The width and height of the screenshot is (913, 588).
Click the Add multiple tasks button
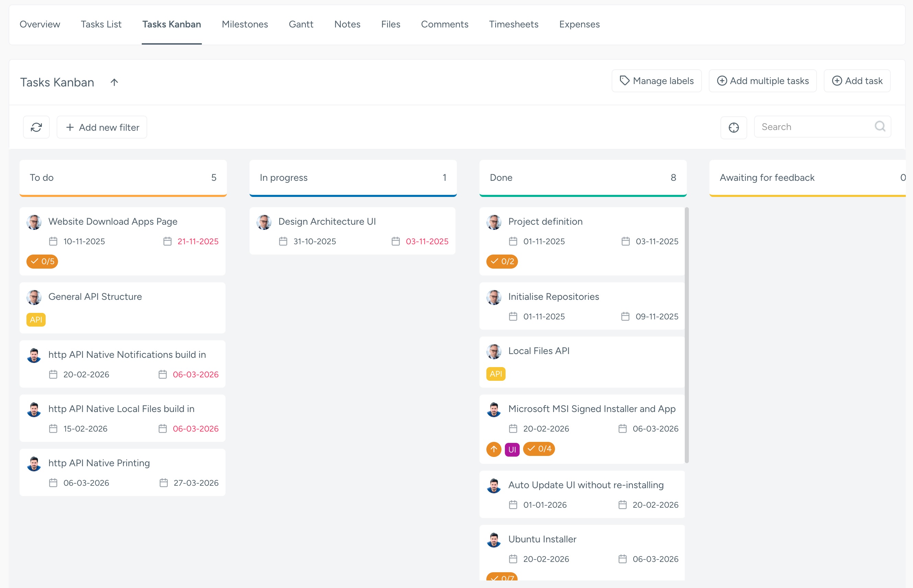click(762, 81)
